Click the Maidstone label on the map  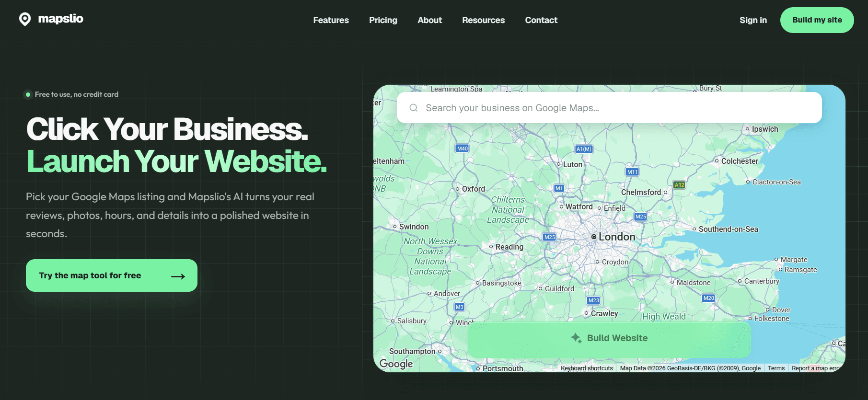click(x=694, y=282)
